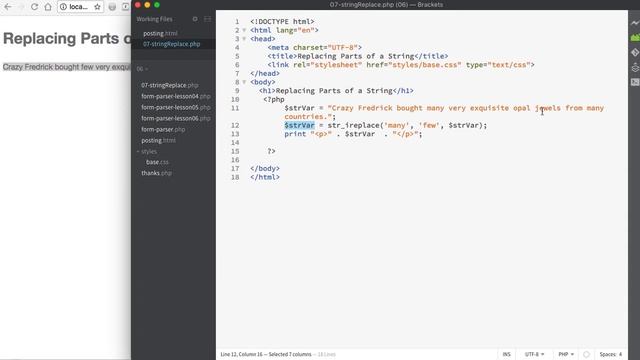The height and width of the screenshot is (360, 640).
Task: Click the print statement on line 13
Action: [353, 134]
